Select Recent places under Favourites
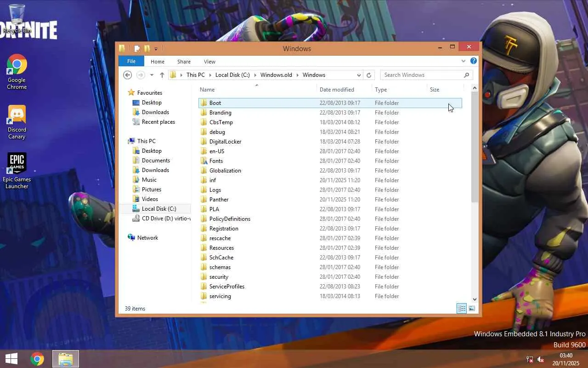The width and height of the screenshot is (588, 368). 158,122
